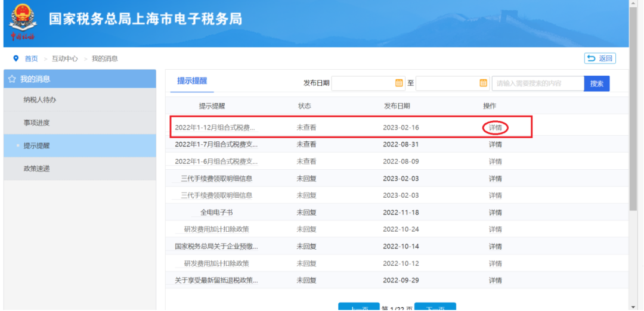The width and height of the screenshot is (644, 311).
Task: Click the 返回 back button
Action: 600,58
